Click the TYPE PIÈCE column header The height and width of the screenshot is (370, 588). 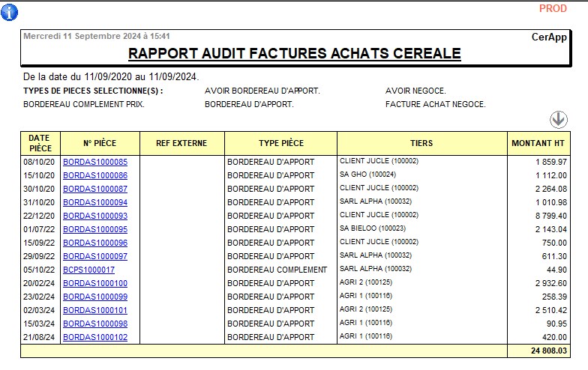pos(280,143)
